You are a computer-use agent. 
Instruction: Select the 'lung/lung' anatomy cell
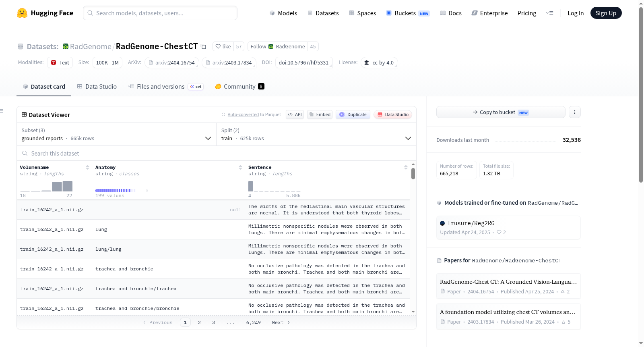click(x=168, y=249)
